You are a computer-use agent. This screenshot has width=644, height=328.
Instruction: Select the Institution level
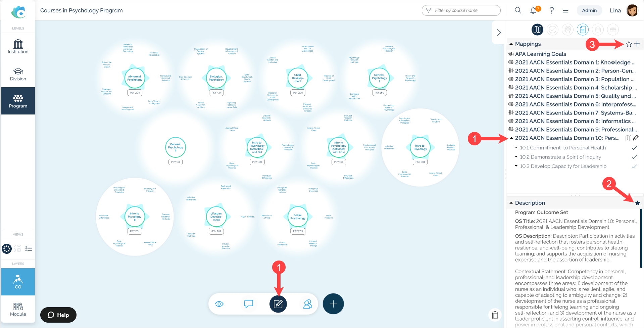(x=18, y=46)
